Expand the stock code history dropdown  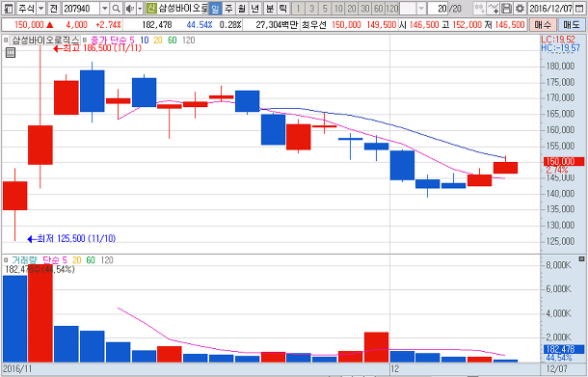coord(105,8)
